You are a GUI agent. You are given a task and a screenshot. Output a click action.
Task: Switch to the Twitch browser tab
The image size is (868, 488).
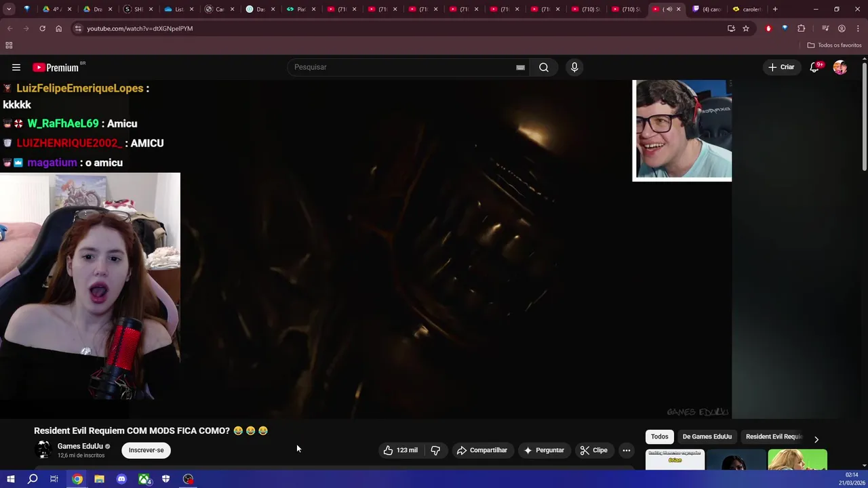click(x=707, y=9)
